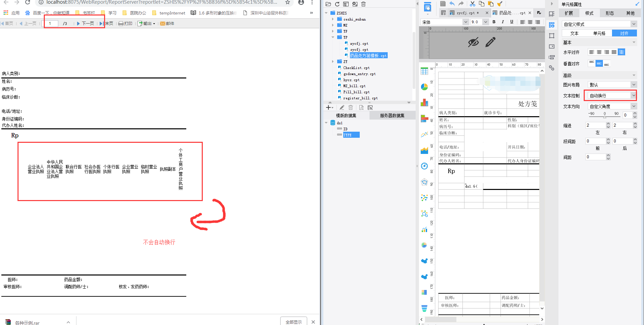This screenshot has width=644, height=325.
Task: Open the 输出 export menu in report preview
Action: [147, 24]
